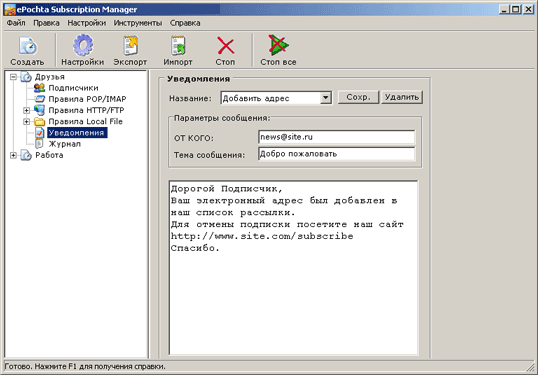Click the Создать toolbar icon
538x375 pixels.
tap(27, 46)
